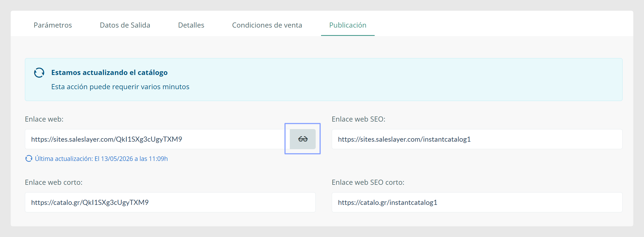Viewport: 644px width, 237px height.
Task: Click the 'Estamos actualizando el catálogo' heading
Action: coord(109,73)
